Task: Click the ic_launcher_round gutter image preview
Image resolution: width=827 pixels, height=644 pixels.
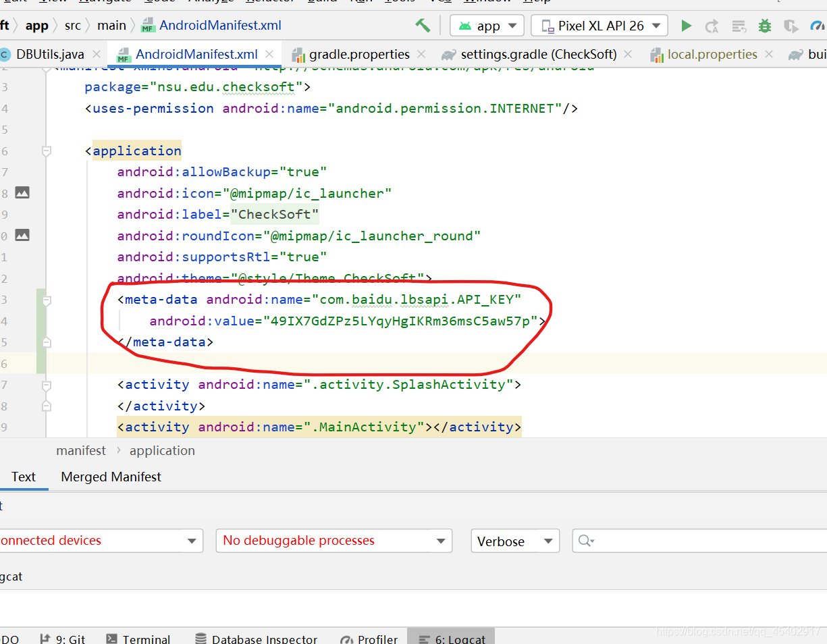Action: [22, 236]
